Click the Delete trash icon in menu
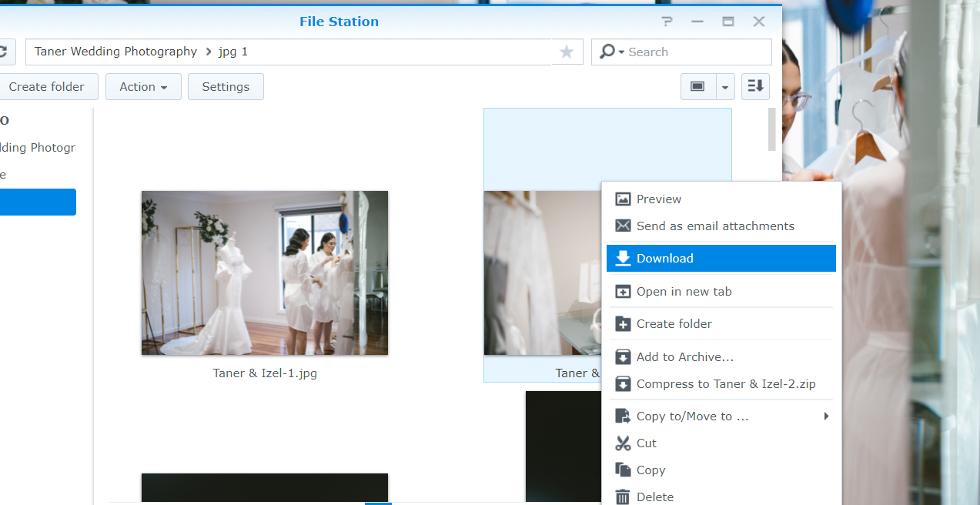Viewport: 980px width, 505px height. 623,497
